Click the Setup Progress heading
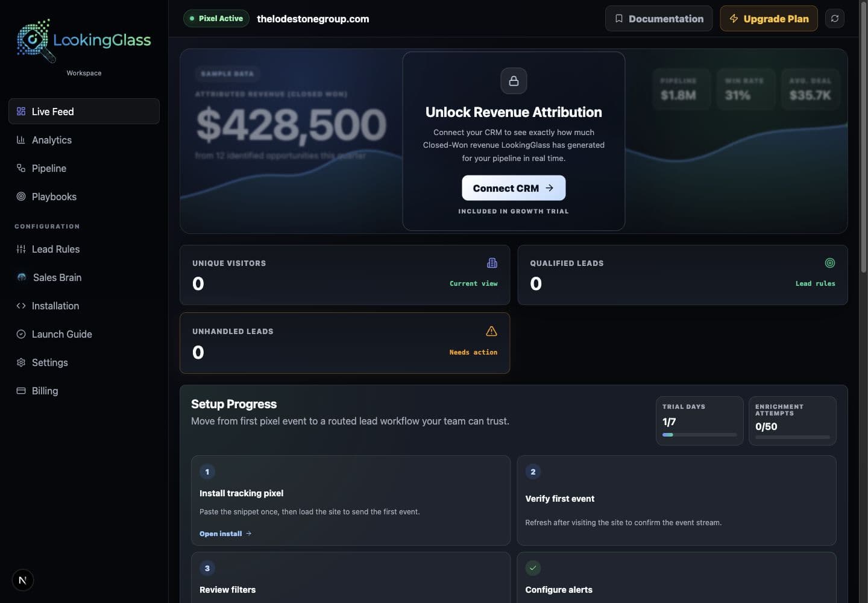 (x=234, y=404)
